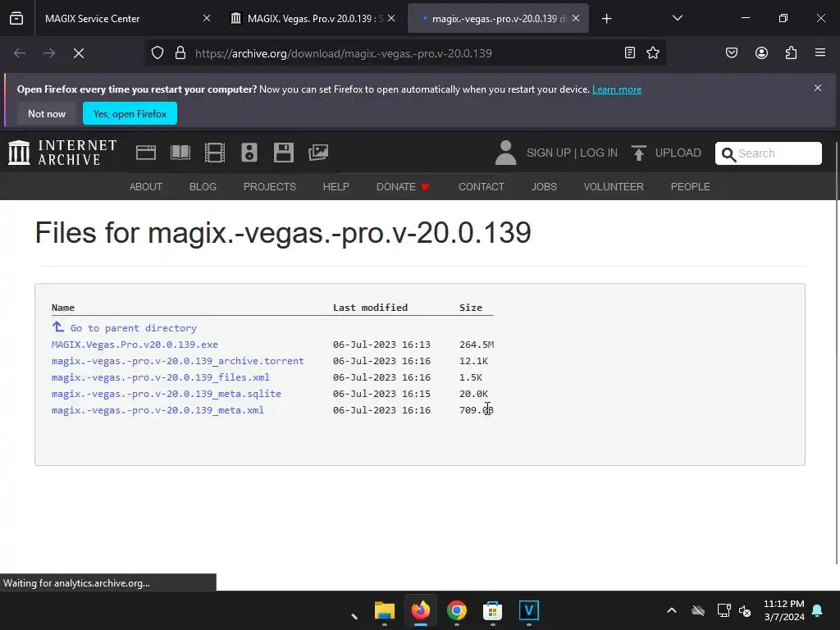Viewport: 840px width, 630px height.
Task: Go to Internet Archive home logo
Action: (62, 153)
